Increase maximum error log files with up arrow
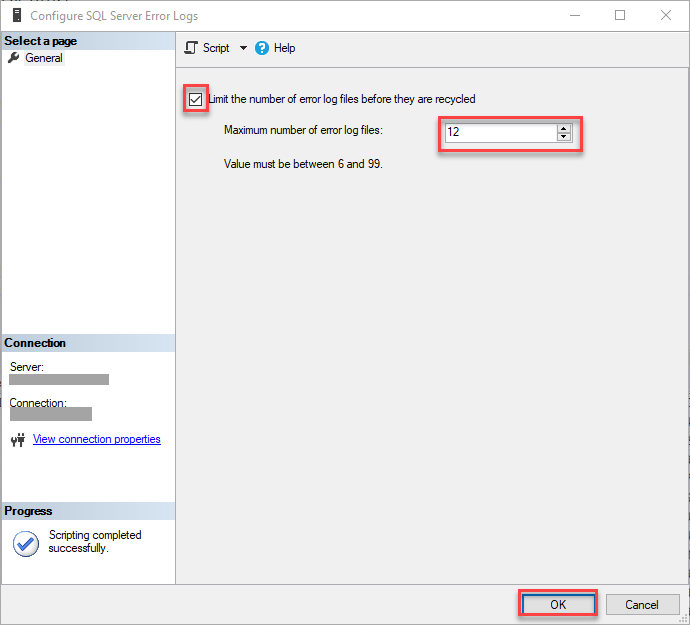Viewport: 690px width, 625px height. point(564,128)
